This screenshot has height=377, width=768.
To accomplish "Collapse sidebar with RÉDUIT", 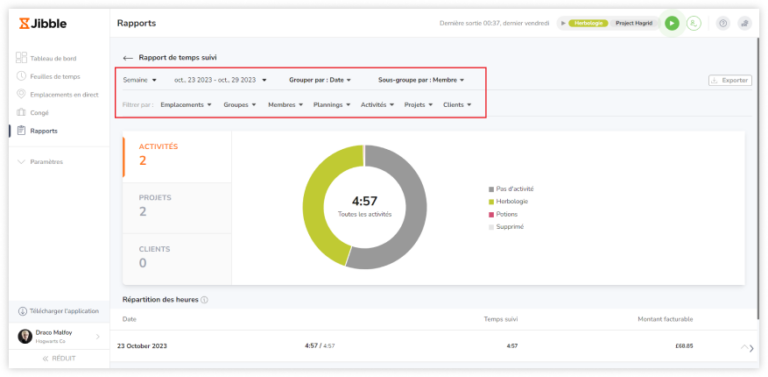I will [59, 358].
